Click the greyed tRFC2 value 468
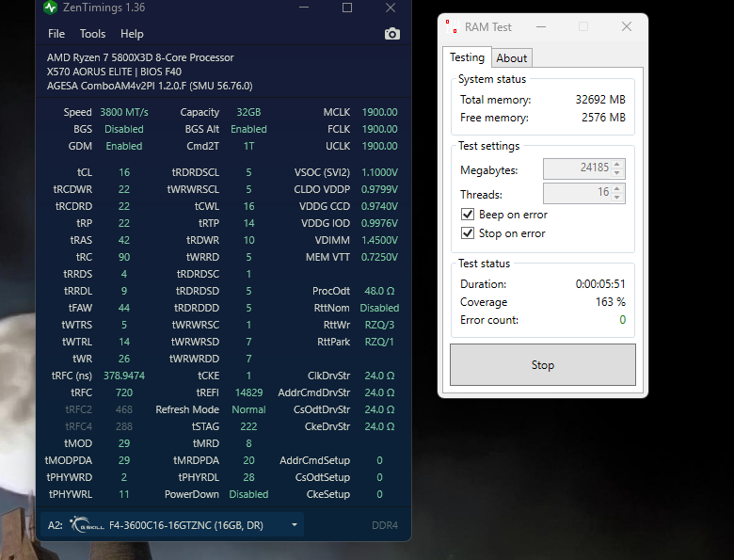Screen dimensions: 734x560 click(x=124, y=409)
